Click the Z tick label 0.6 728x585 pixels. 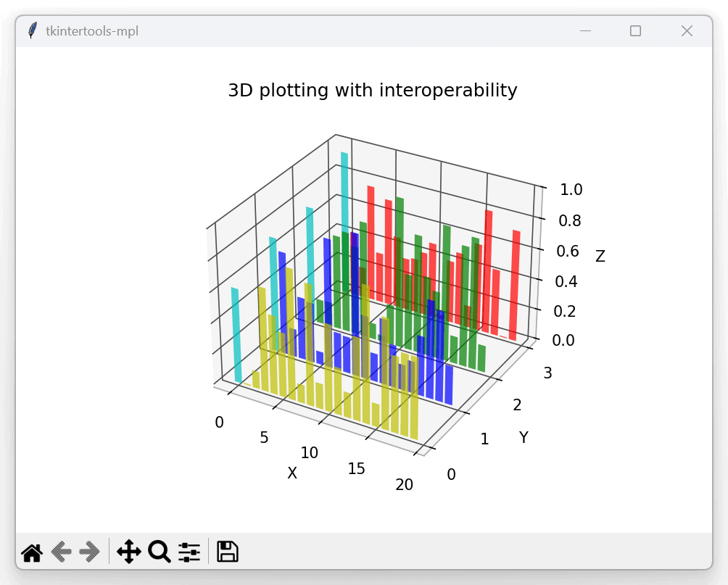click(x=568, y=251)
